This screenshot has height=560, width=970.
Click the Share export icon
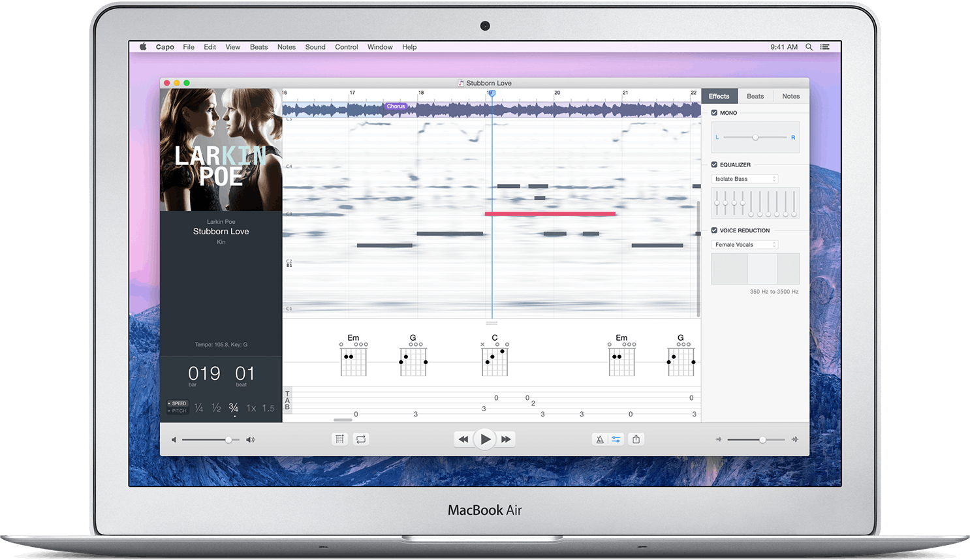coord(636,439)
